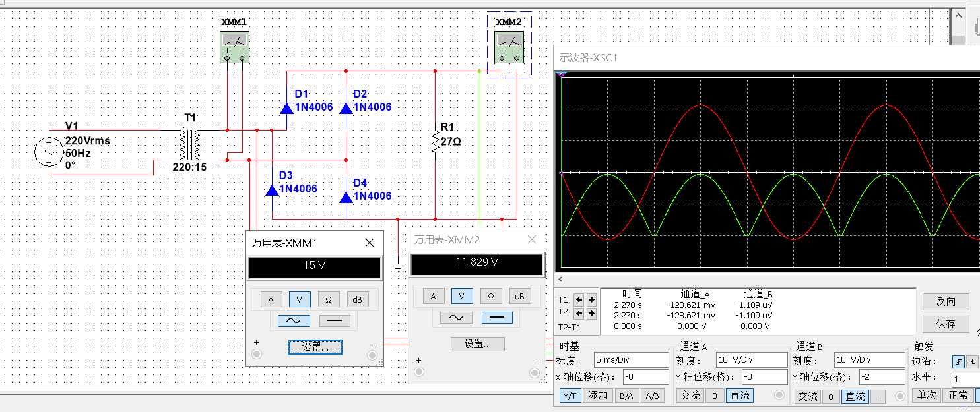Set trigger to falling edge
The height and width of the screenshot is (412, 980).
coord(971,361)
